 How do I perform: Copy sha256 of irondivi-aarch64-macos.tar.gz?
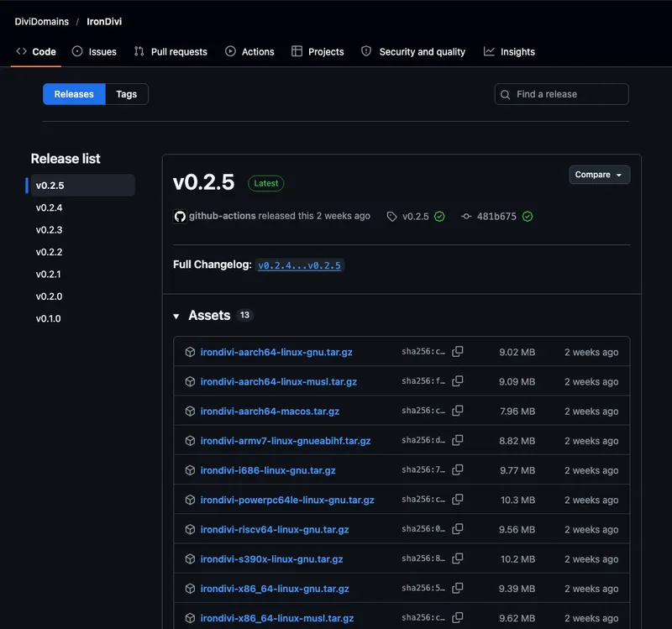pyautogui.click(x=457, y=411)
